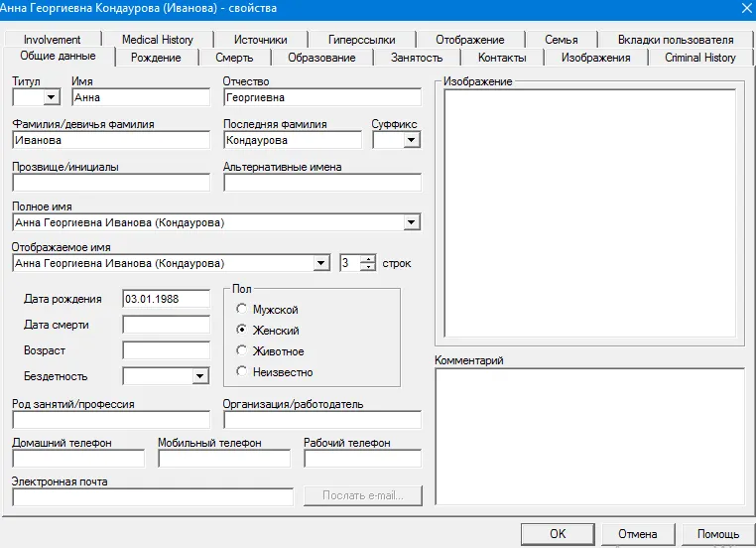The image size is (756, 548).
Task: Open the Бездетность dropdown
Action: tap(200, 376)
